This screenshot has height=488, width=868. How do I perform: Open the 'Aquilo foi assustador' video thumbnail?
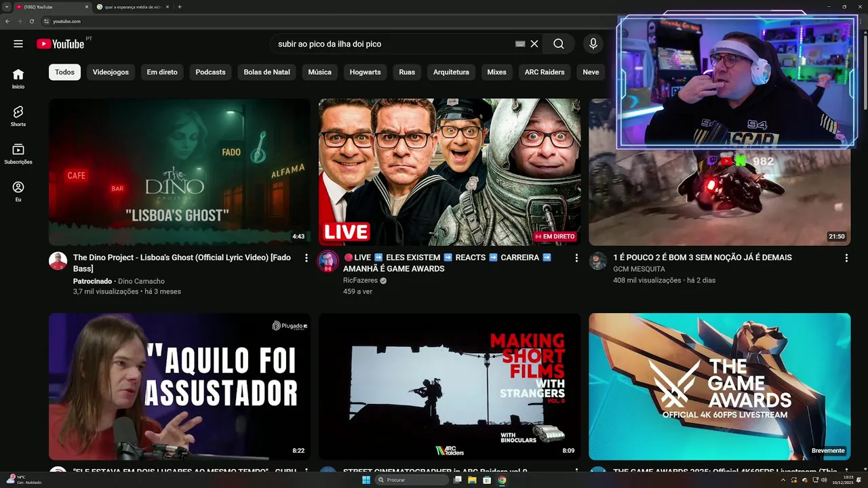coord(180,386)
